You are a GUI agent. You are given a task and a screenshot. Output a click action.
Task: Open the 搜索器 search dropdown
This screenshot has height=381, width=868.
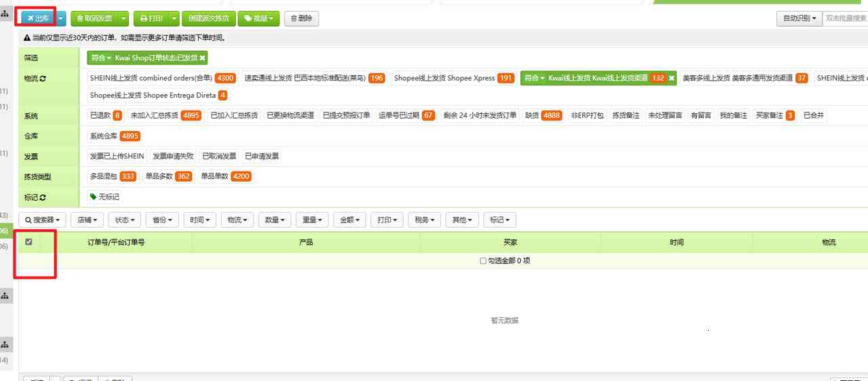[x=43, y=220]
